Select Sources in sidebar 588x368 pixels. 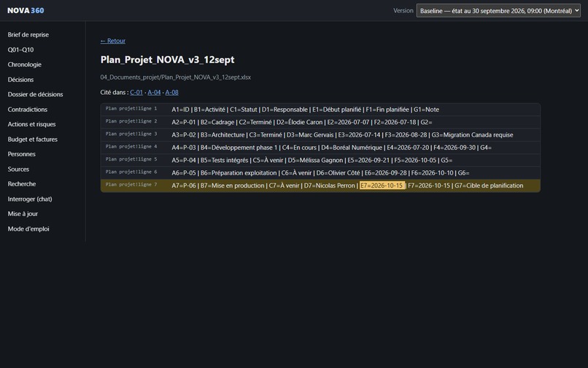tap(18, 169)
